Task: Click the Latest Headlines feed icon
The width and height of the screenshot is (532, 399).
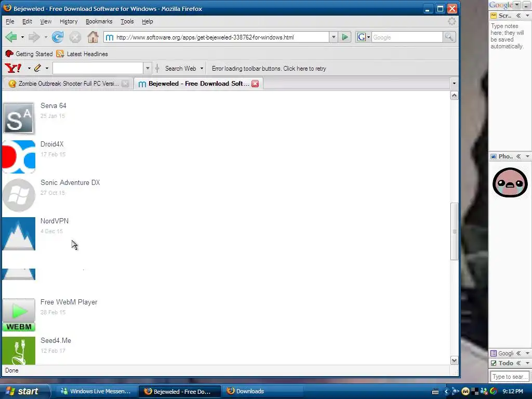Action: pos(60,54)
